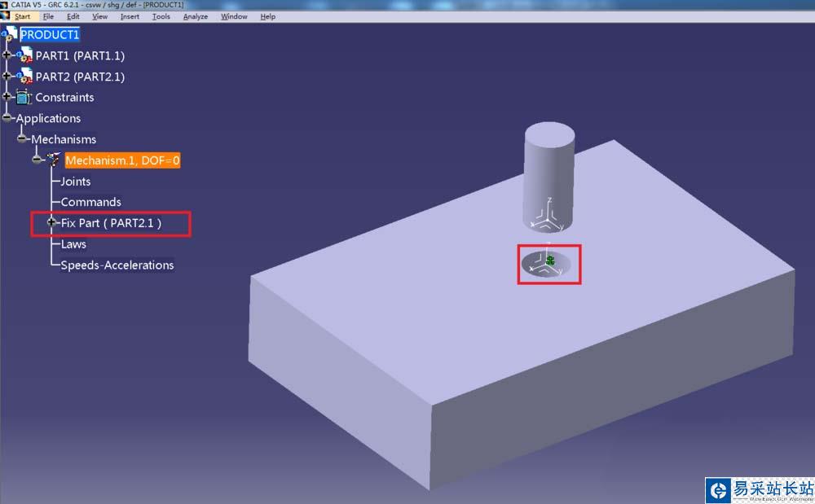The image size is (815, 504).
Task: Select the Laws node
Action: click(73, 244)
